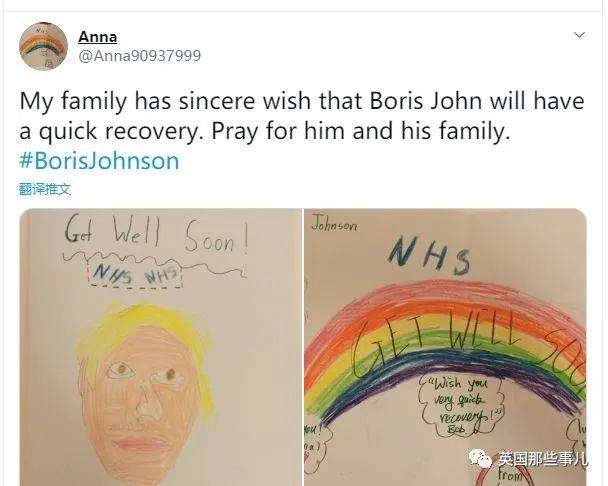Click the 'Get Well Soon!' handwriting
The width and height of the screenshot is (608, 486).
point(155,233)
